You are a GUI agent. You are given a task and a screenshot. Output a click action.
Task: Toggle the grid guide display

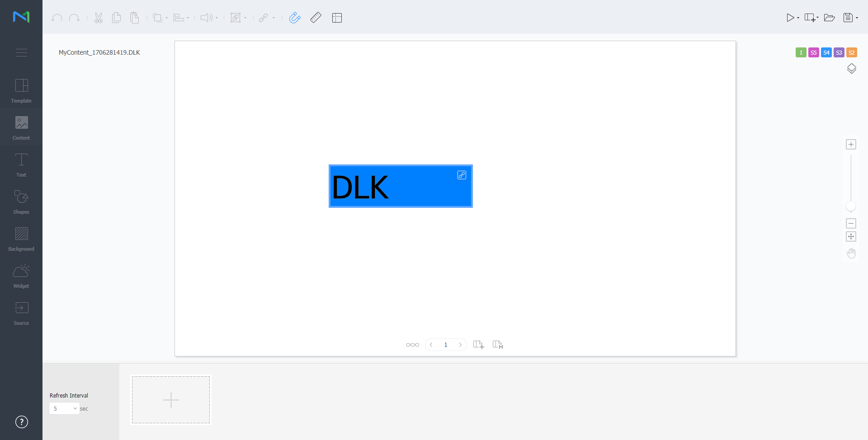coord(337,18)
